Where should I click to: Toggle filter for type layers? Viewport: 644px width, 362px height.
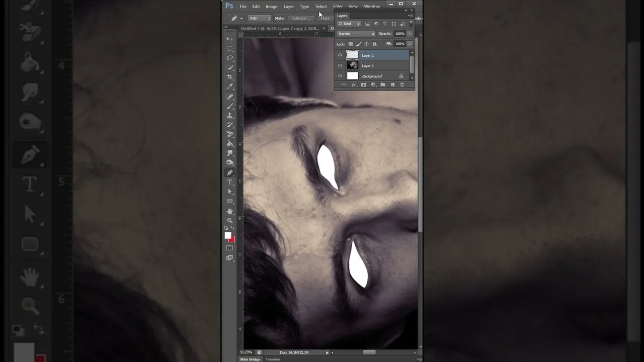(x=385, y=24)
